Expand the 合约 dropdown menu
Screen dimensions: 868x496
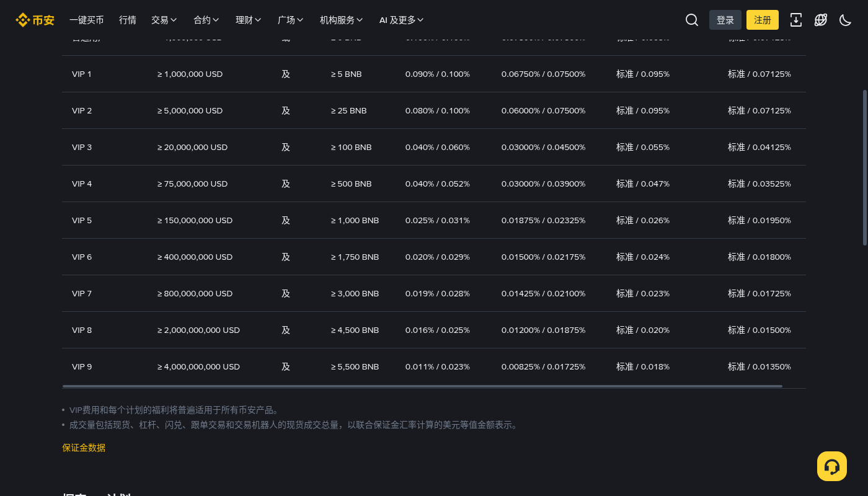[206, 20]
